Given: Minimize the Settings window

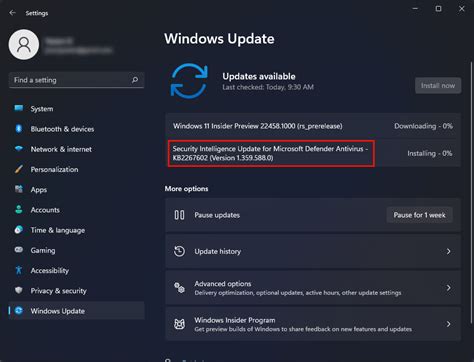Looking at the screenshot, I should (x=415, y=9).
